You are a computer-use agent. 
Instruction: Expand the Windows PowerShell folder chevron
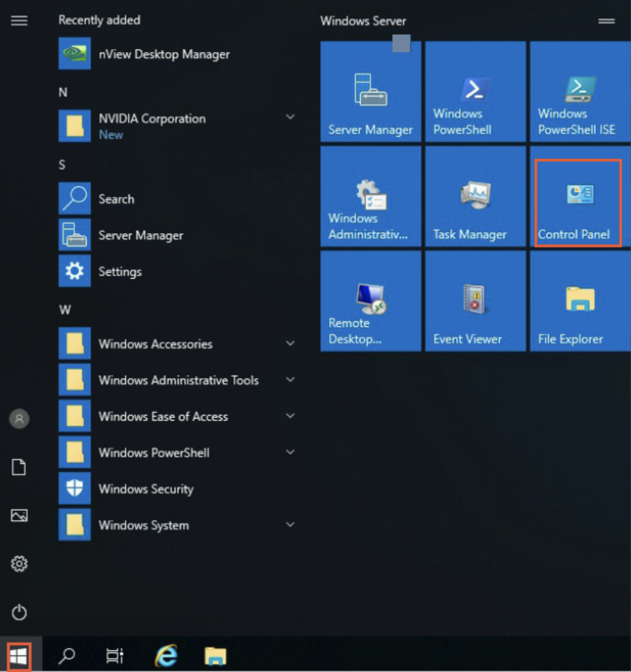point(290,452)
